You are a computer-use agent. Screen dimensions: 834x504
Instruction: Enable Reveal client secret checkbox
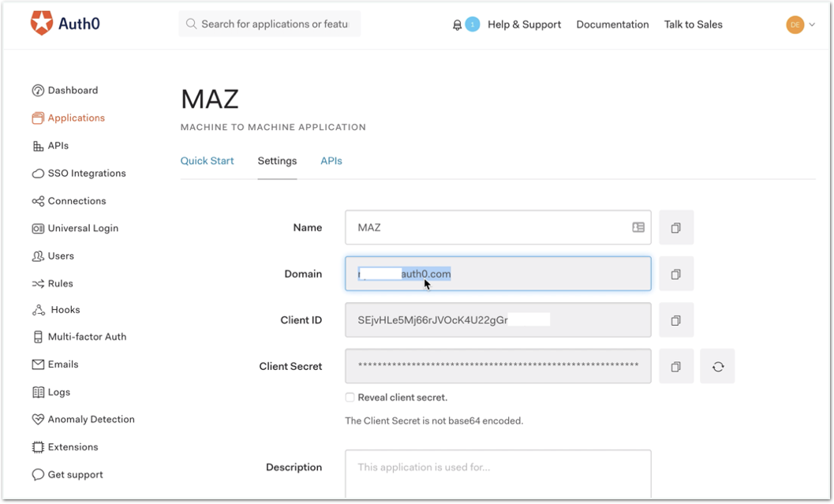350,398
